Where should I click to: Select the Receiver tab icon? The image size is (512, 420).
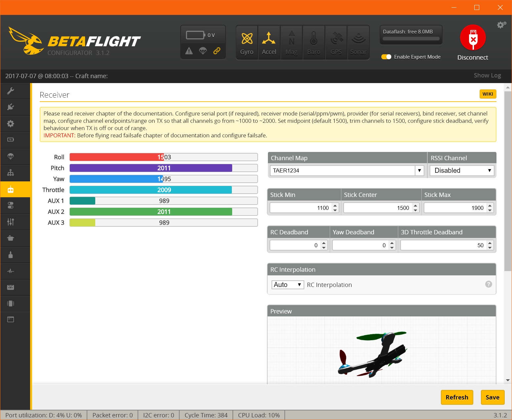[11, 189]
